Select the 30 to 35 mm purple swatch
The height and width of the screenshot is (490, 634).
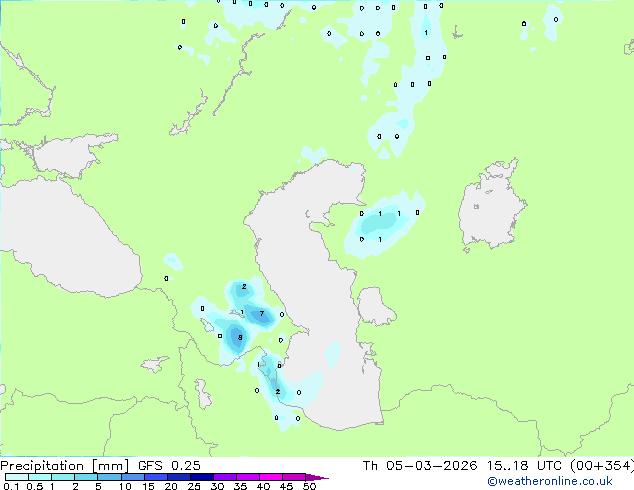[x=224, y=477]
